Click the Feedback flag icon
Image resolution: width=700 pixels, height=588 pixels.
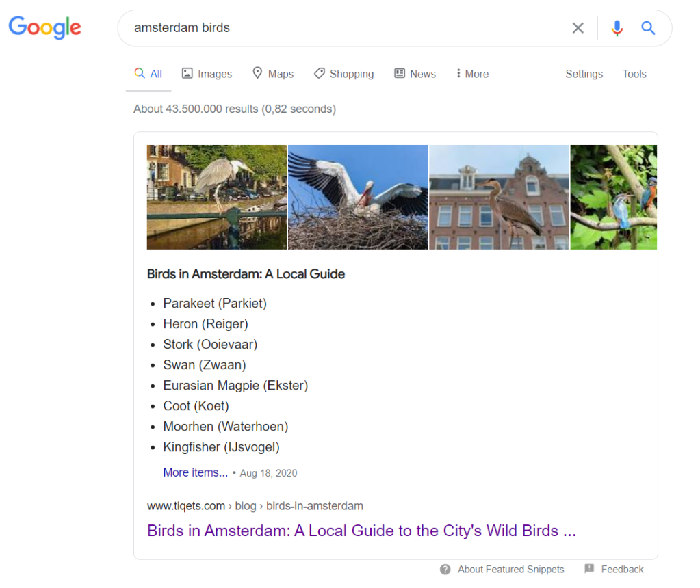click(589, 569)
